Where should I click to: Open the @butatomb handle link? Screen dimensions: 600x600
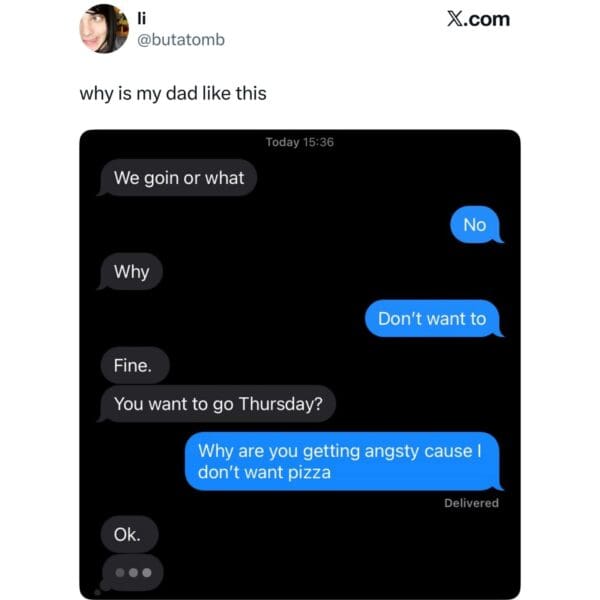(181, 40)
